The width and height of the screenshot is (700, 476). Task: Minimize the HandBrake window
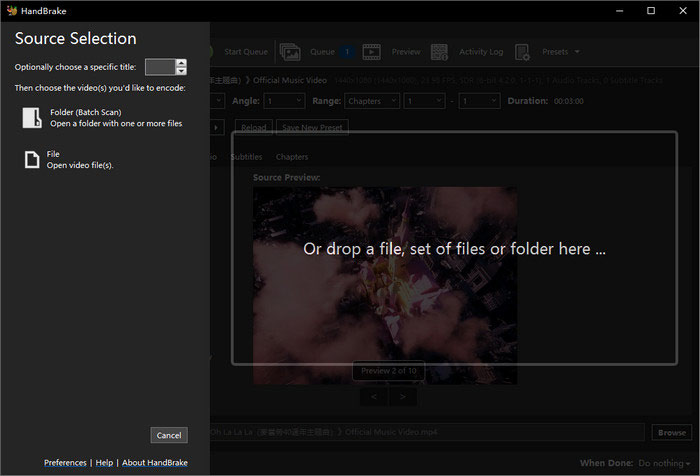coord(619,11)
